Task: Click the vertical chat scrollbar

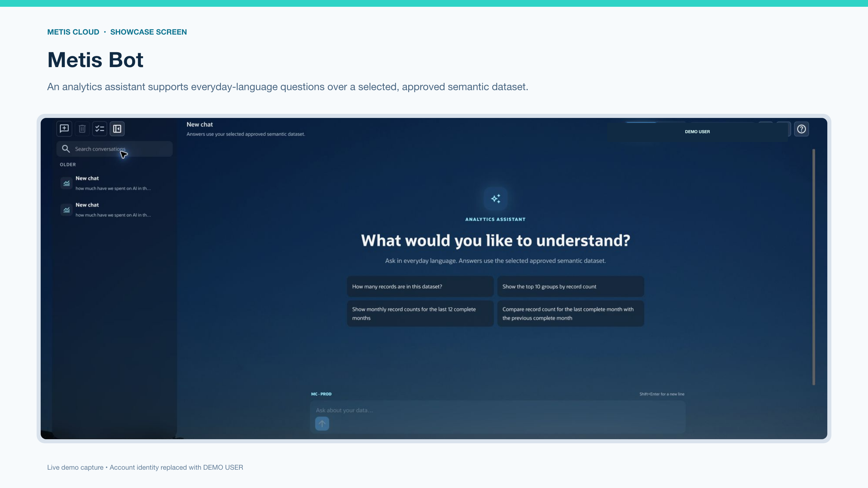Action: (x=814, y=267)
